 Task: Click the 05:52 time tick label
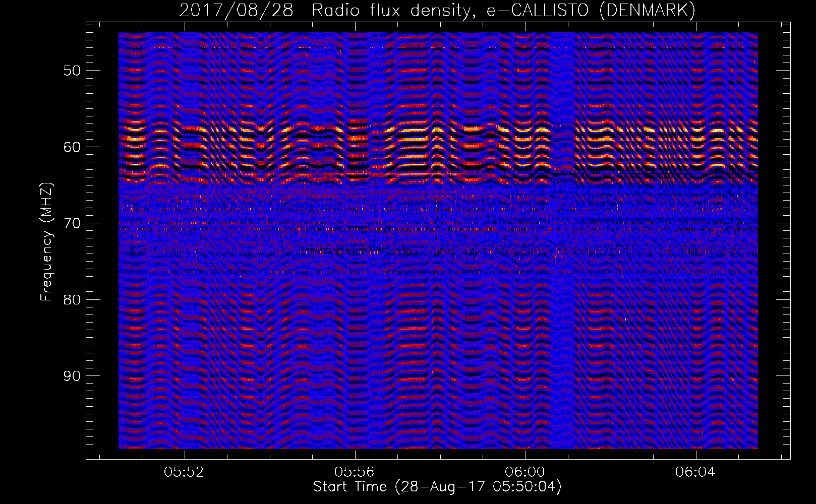coord(184,472)
